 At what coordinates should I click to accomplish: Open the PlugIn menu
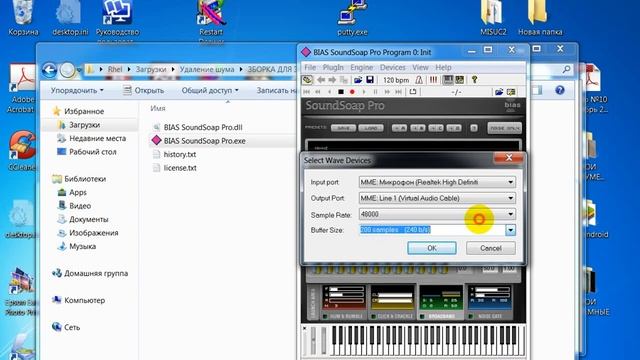click(x=333, y=67)
